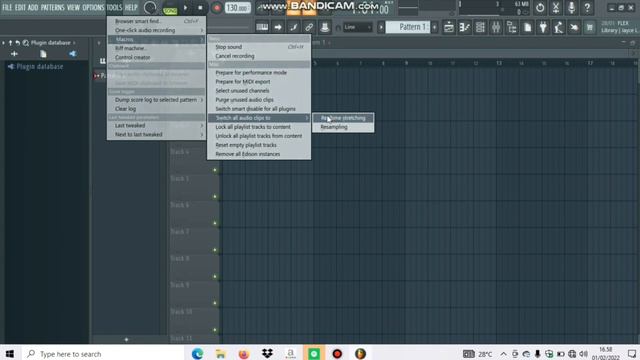Mute Track 7 using its green dot
This screenshot has height=360, width=640.
click(215, 250)
